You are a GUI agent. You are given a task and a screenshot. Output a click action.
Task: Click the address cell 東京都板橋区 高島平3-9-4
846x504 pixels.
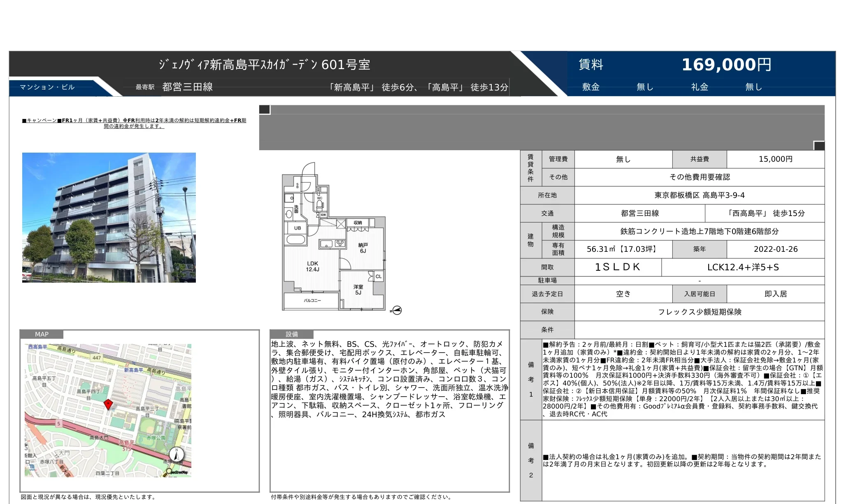pos(699,195)
